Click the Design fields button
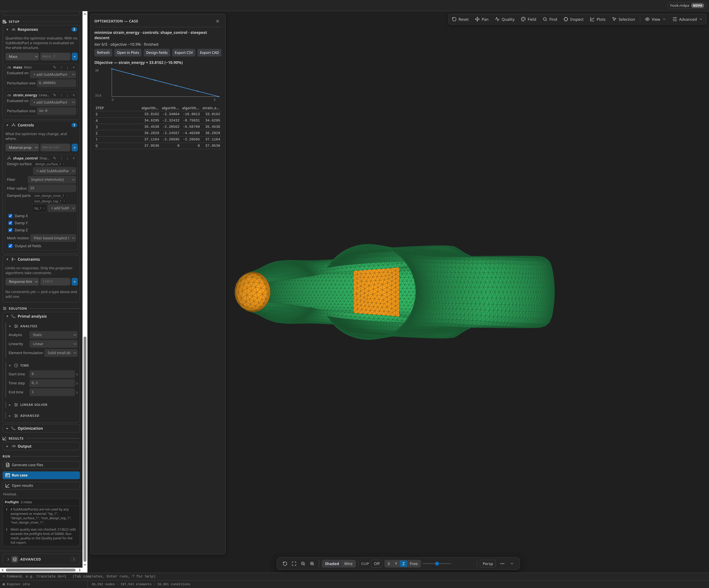The height and width of the screenshot is (588, 709). 157,53
